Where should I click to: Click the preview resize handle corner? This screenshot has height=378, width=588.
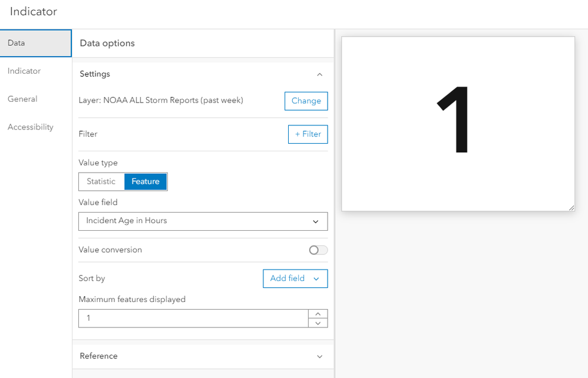(571, 207)
